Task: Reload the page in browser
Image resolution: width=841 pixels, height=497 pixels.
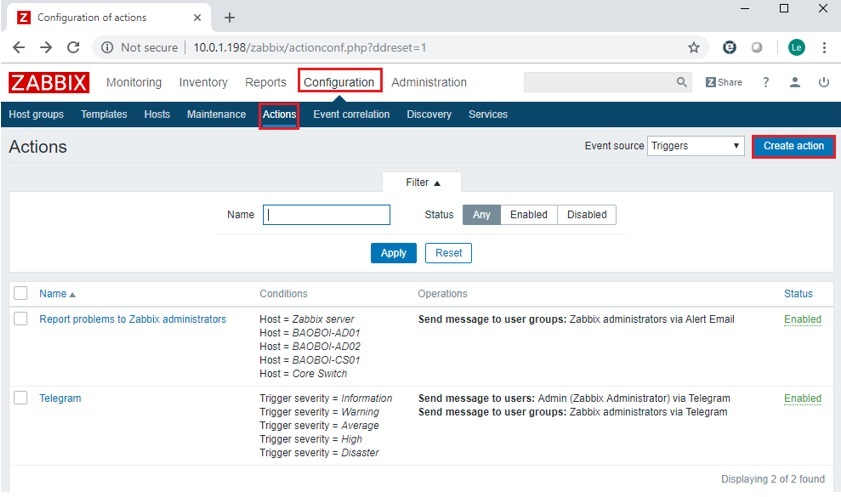Action: tap(73, 47)
